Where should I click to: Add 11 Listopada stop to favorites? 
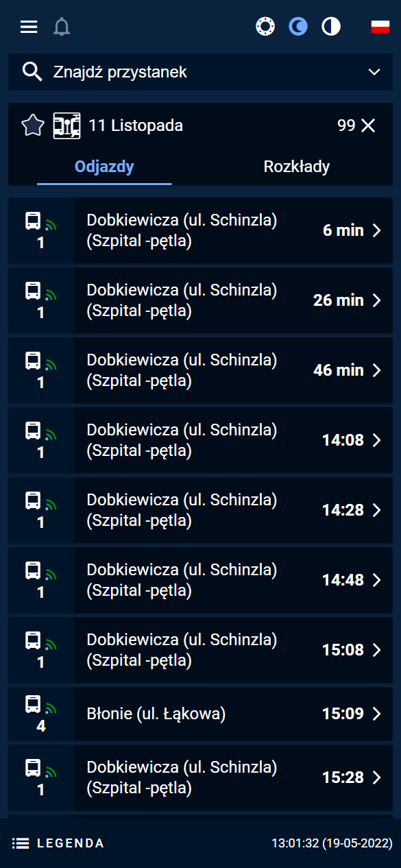[x=33, y=125]
